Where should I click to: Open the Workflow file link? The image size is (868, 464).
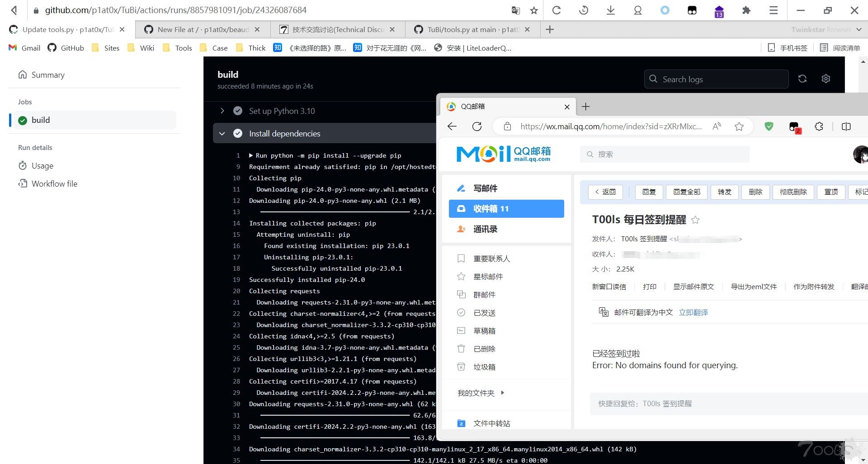click(x=48, y=184)
